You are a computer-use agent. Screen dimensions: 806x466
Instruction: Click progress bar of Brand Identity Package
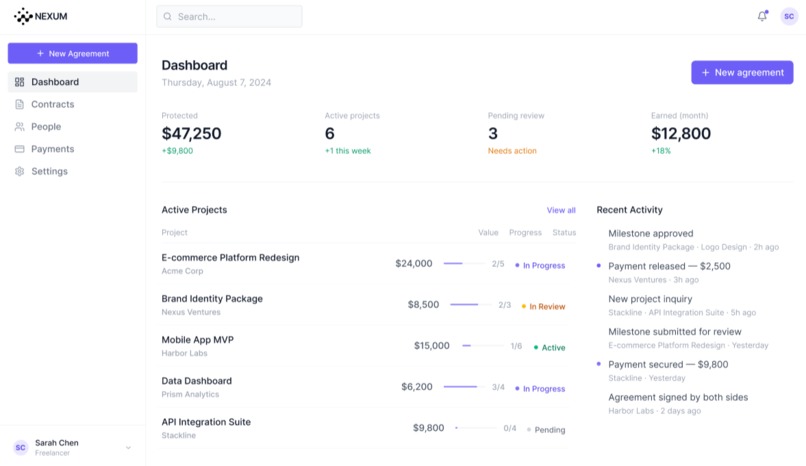(x=471, y=305)
